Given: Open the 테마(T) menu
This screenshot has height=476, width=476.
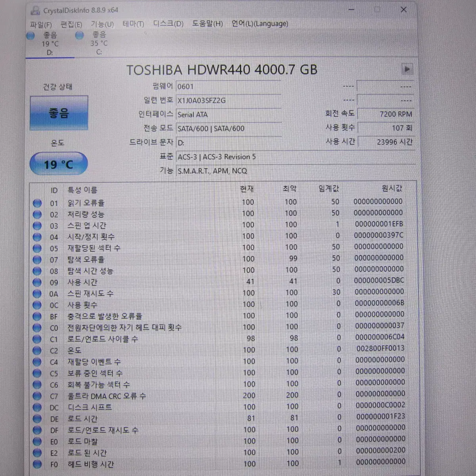Looking at the screenshot, I should pos(133,24).
